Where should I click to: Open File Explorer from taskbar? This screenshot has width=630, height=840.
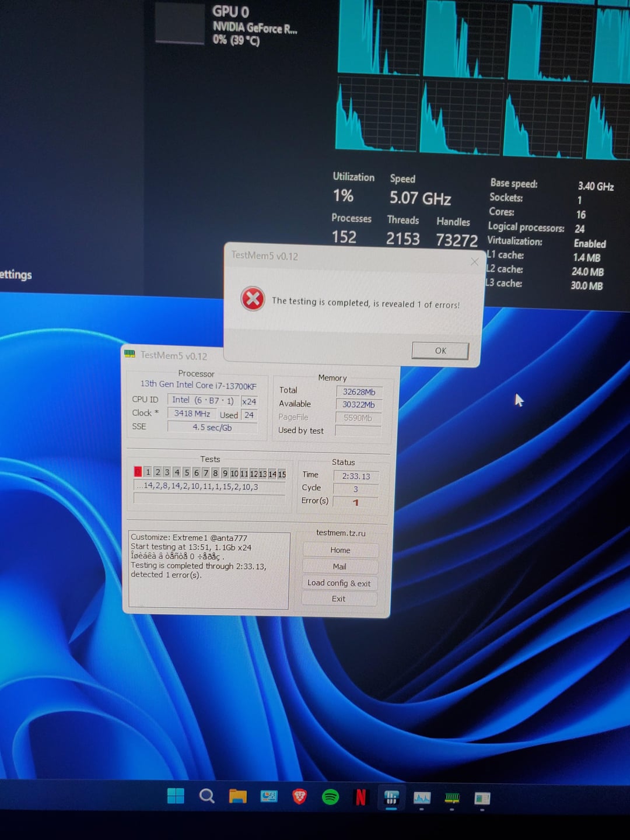(237, 796)
